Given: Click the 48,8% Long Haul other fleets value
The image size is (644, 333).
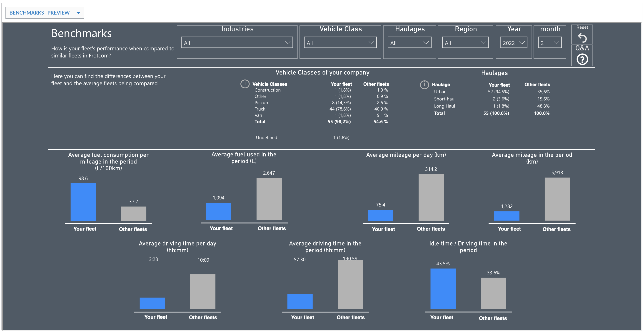Looking at the screenshot, I should pyautogui.click(x=543, y=106).
